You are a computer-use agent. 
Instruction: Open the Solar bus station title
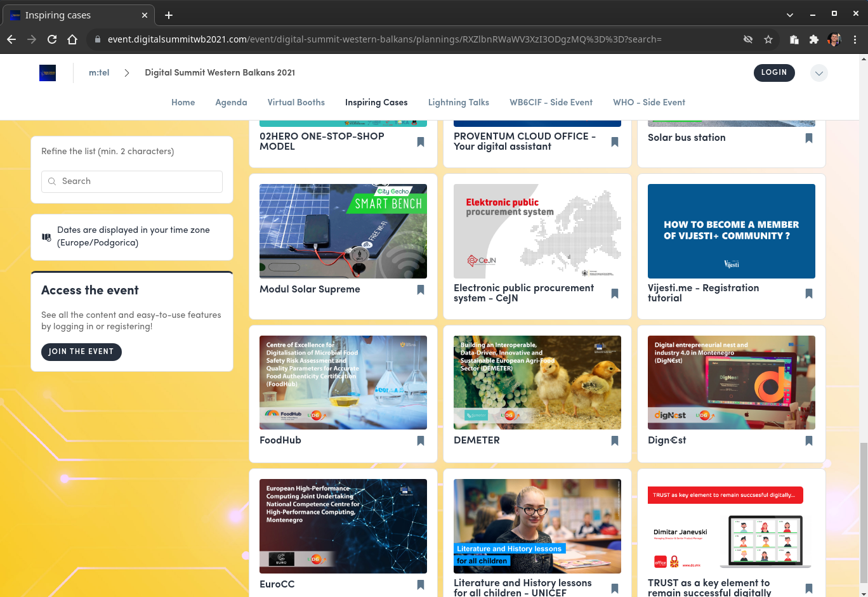coord(687,138)
